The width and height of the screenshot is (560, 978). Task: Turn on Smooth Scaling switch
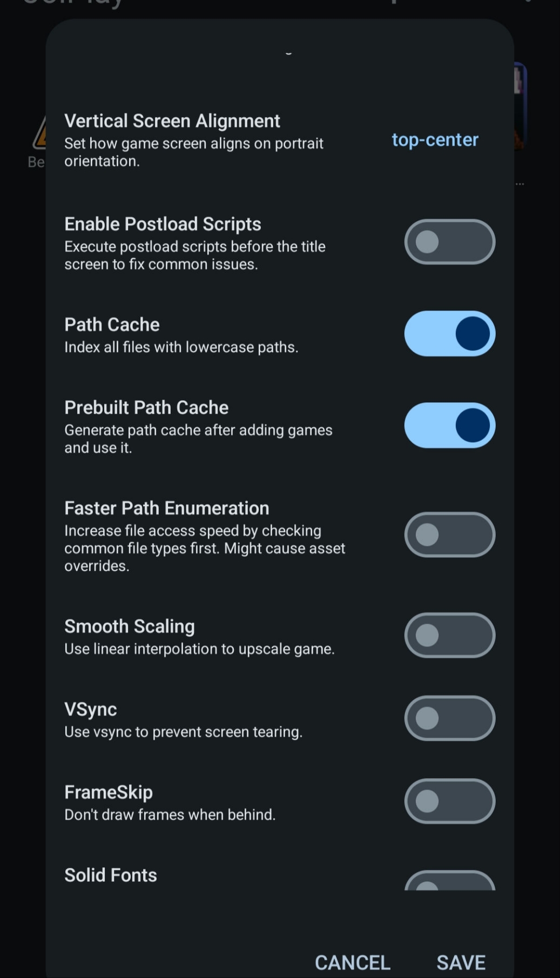pyautogui.click(x=450, y=635)
